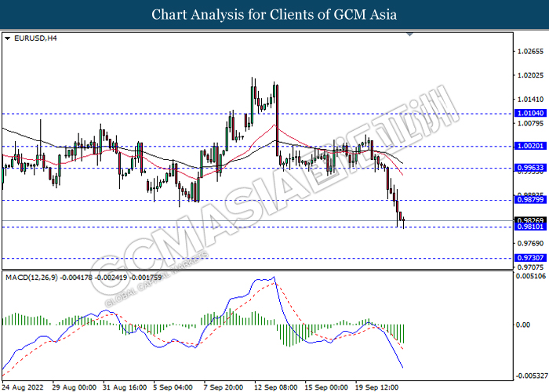Click the 19 Sep 12:00 time label
The image size is (549, 392).
click(x=376, y=387)
